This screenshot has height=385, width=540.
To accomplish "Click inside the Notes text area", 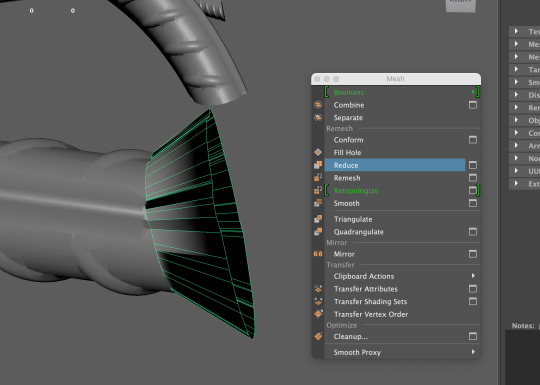I will (522, 356).
